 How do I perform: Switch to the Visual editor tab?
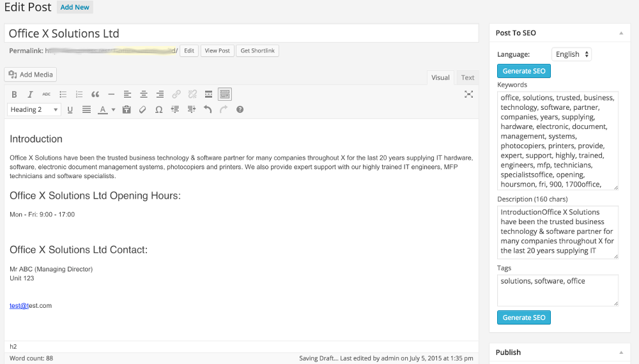coord(440,77)
